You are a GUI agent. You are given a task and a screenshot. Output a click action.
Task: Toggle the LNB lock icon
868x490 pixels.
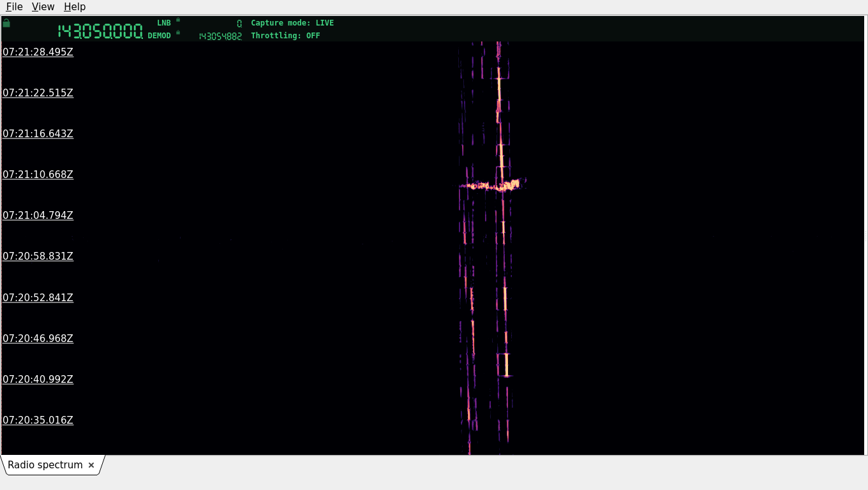click(178, 20)
